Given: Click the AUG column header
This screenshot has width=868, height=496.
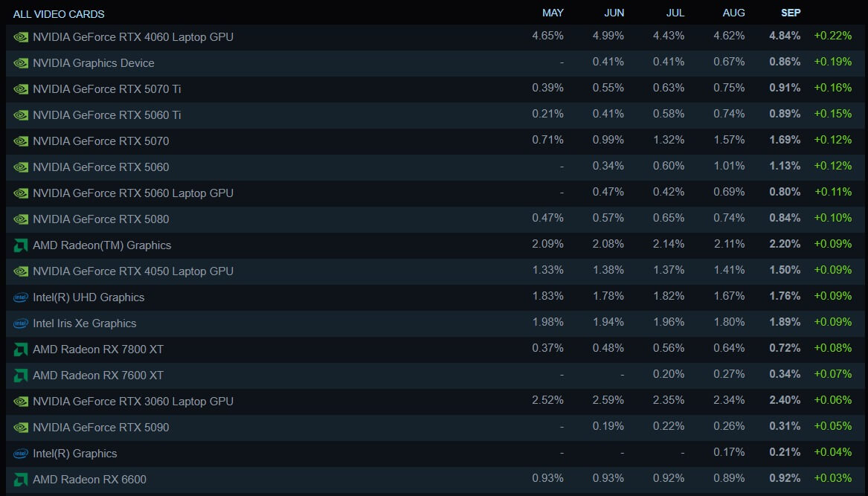Looking at the screenshot, I should (733, 13).
